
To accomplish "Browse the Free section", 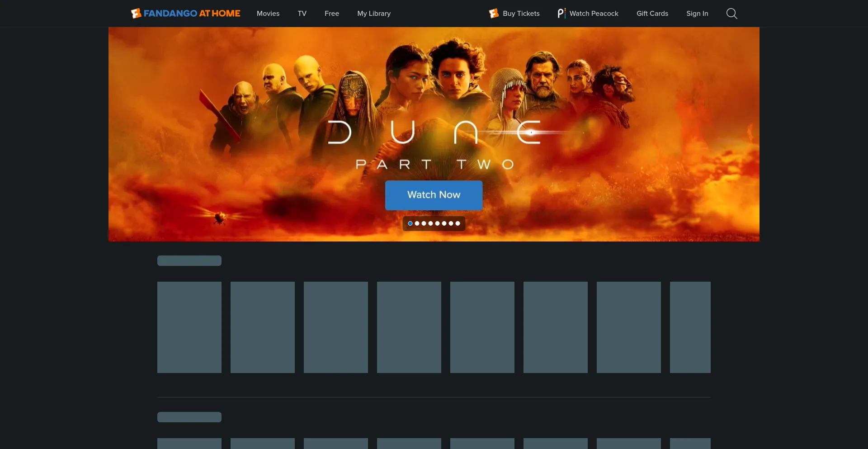I will (x=332, y=14).
